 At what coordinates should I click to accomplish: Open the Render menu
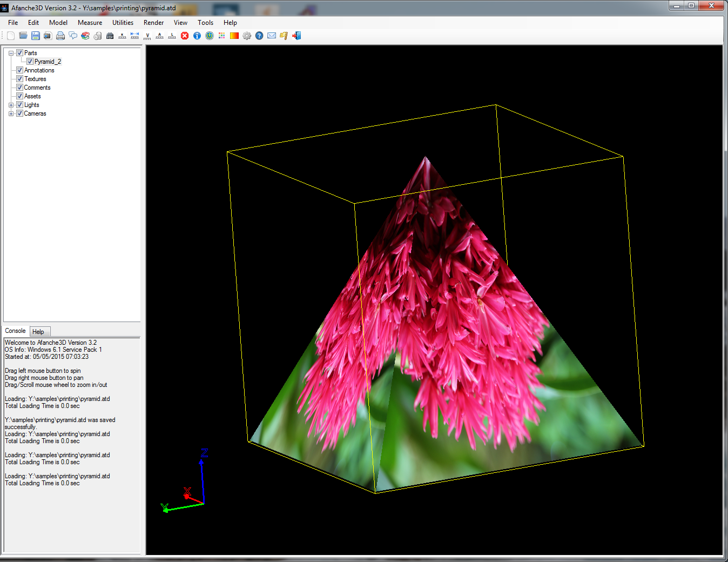pyautogui.click(x=153, y=23)
